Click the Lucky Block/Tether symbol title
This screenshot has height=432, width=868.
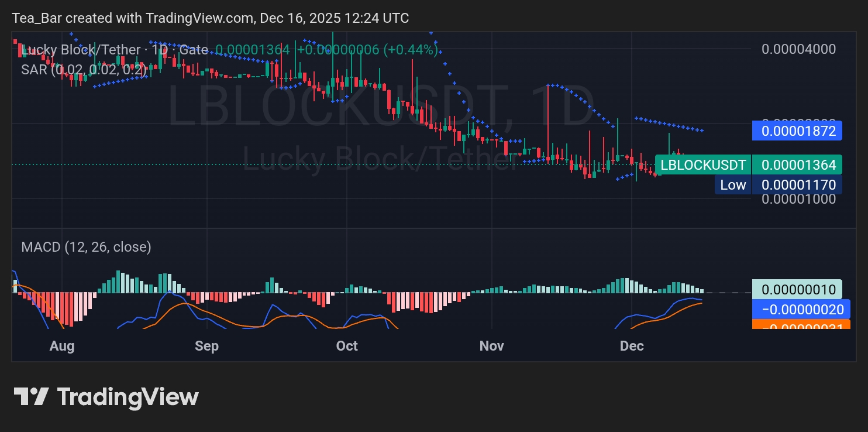[x=81, y=50]
